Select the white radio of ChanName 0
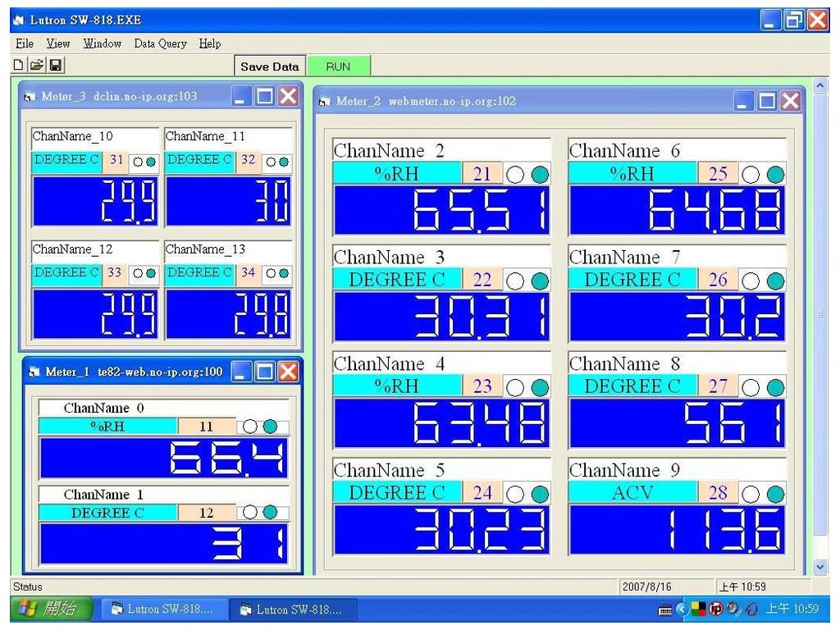Image resolution: width=840 pixels, height=630 pixels. pyautogui.click(x=250, y=427)
